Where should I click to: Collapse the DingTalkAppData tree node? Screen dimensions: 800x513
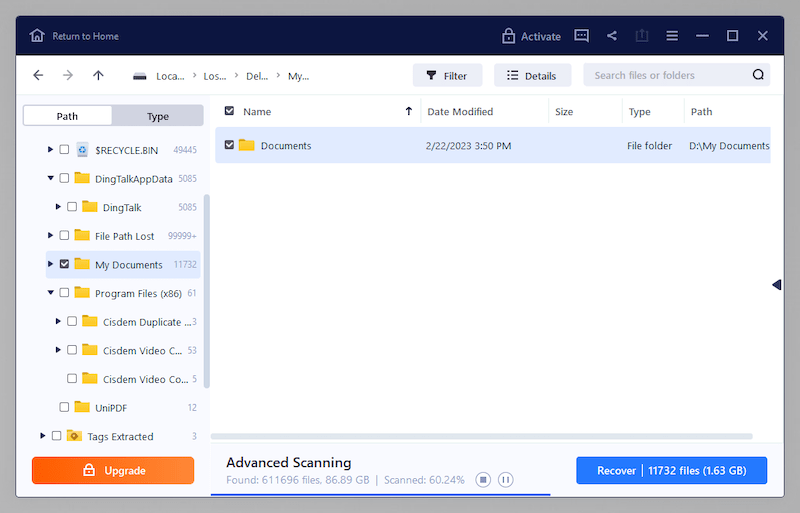(51, 178)
